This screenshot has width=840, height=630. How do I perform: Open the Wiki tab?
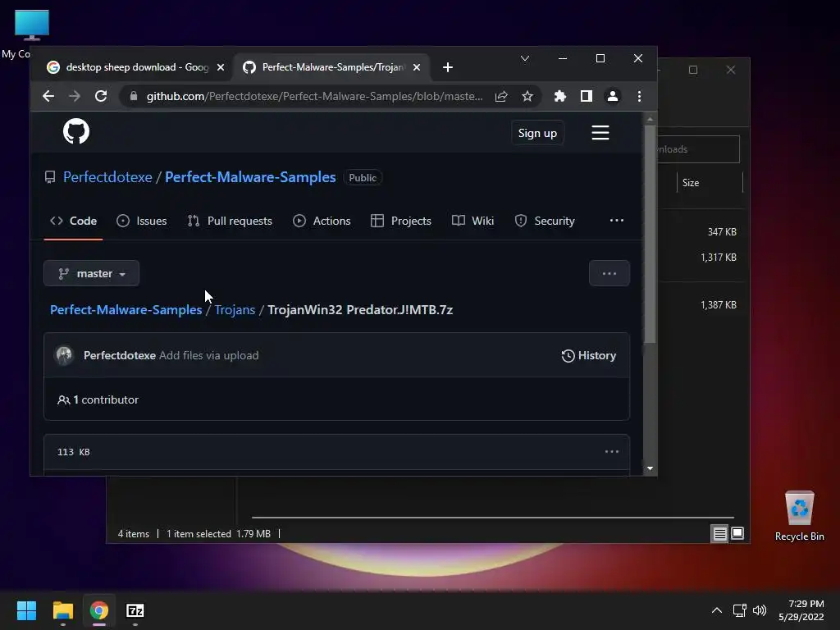[x=473, y=221]
